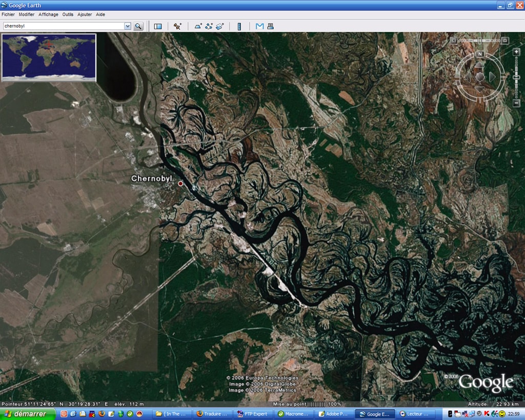Open the Modifier menu
Viewport: 525px width, 420px height.
tap(27, 14)
